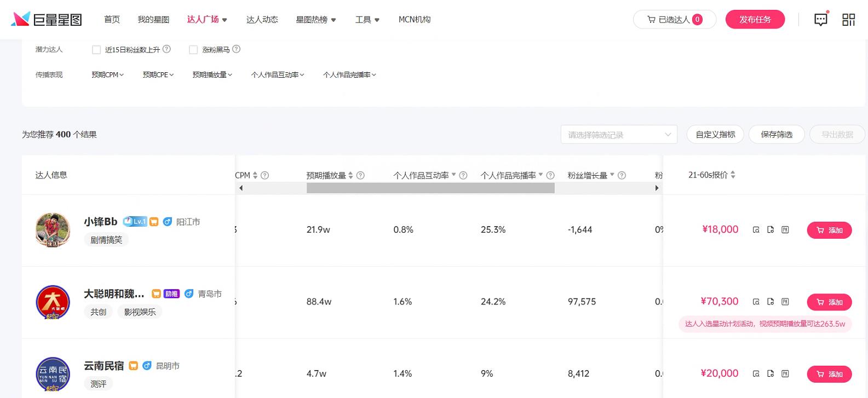Enable the 近15日粉丝数上升 checkbox
The height and width of the screenshot is (398, 868).
coord(96,50)
